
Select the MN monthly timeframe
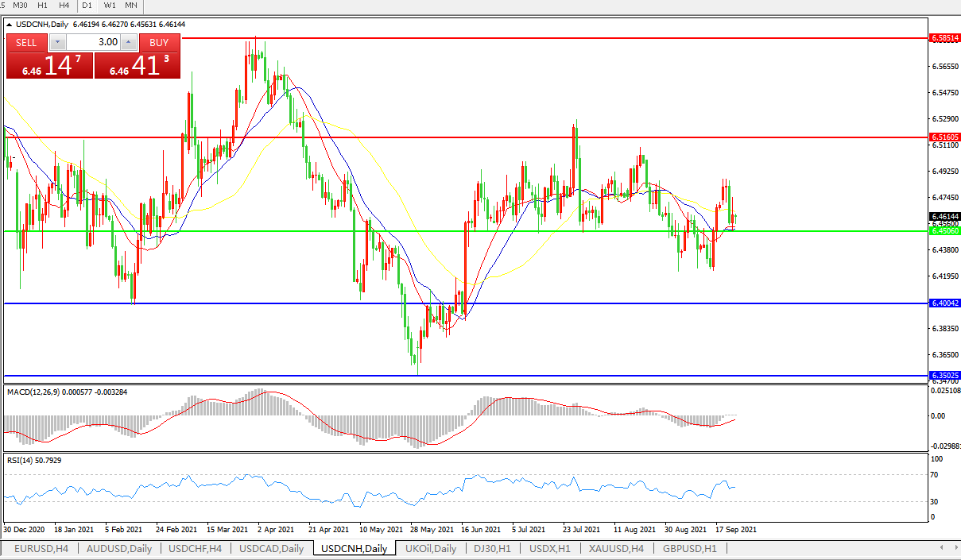[x=130, y=6]
